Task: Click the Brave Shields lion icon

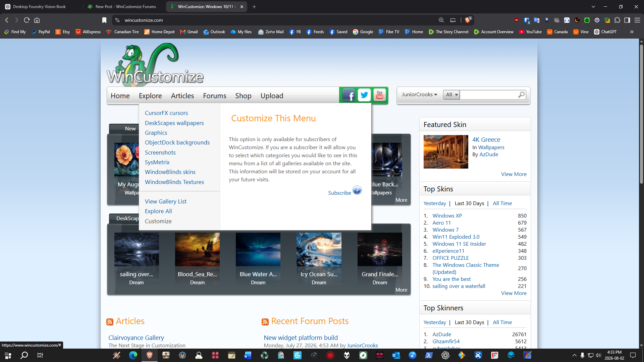Action: [468, 20]
